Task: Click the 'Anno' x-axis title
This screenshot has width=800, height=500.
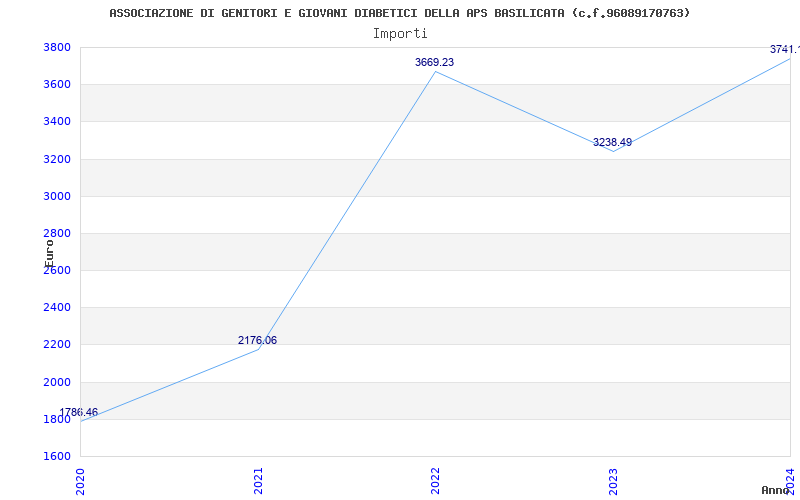Action: pos(776,490)
